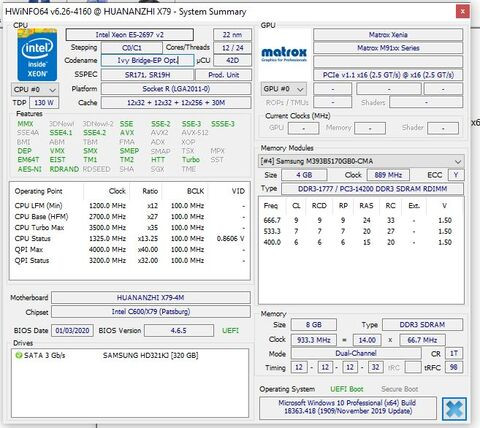Click the 66.7 MHz reference clock field

pos(422,340)
